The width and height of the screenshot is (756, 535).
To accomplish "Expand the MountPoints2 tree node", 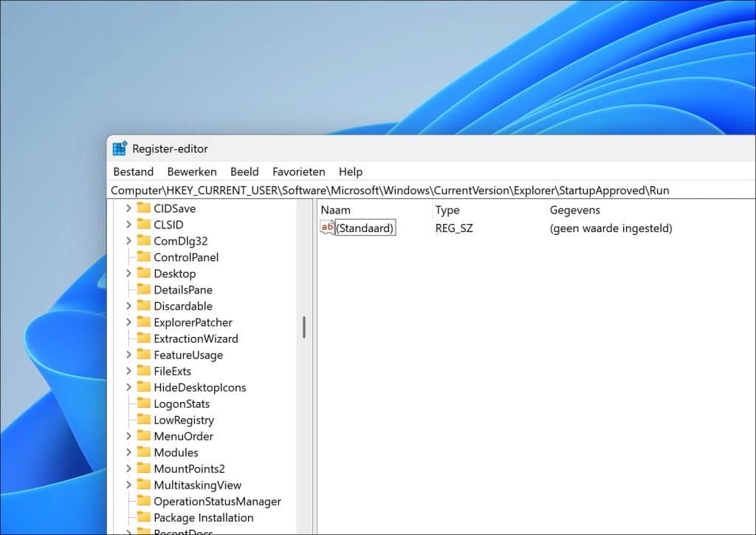I will click(128, 468).
